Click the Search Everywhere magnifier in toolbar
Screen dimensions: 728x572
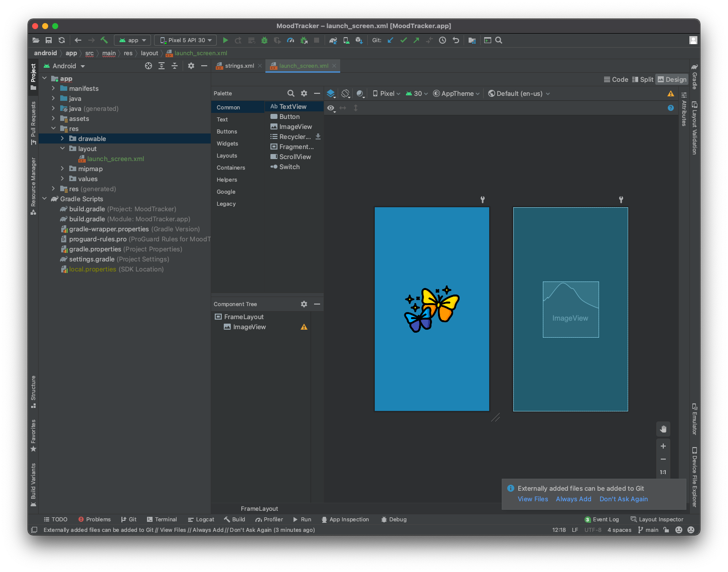499,40
